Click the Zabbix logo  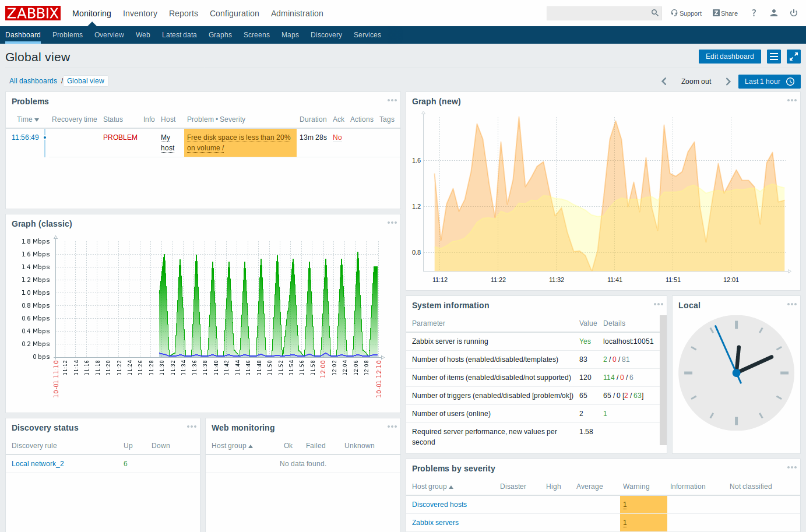pos(33,13)
